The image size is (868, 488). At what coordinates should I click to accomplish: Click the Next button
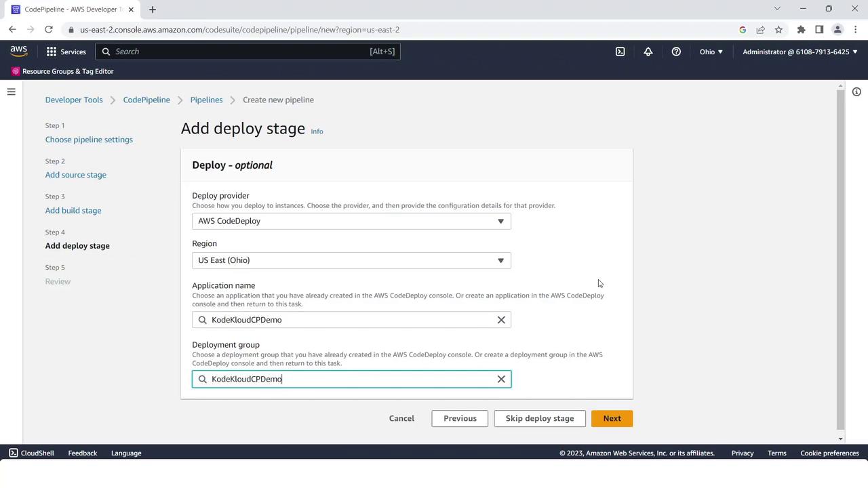[x=612, y=418]
